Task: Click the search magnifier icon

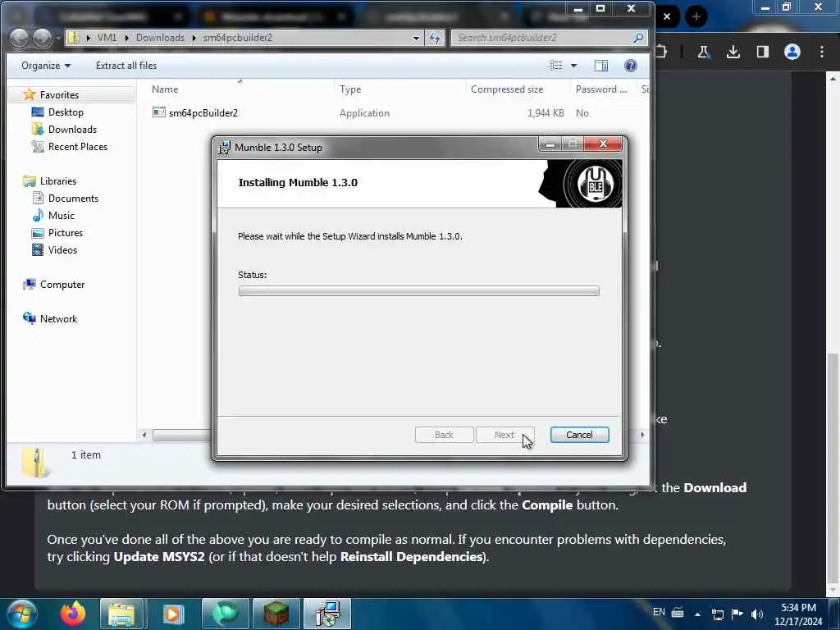Action: tap(638, 38)
